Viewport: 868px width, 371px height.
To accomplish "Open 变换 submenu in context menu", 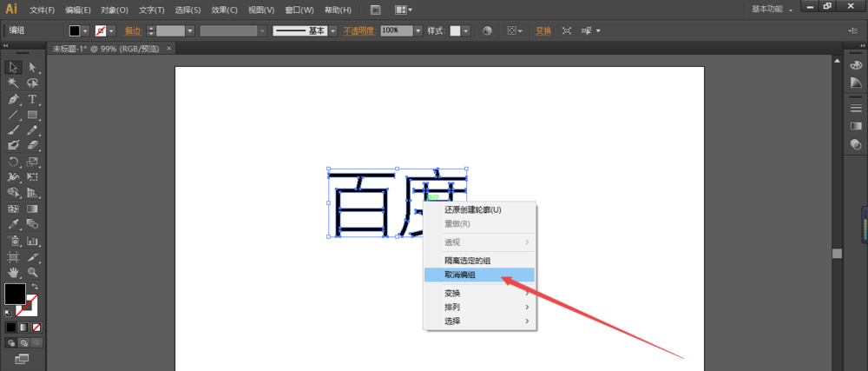I will coord(479,293).
